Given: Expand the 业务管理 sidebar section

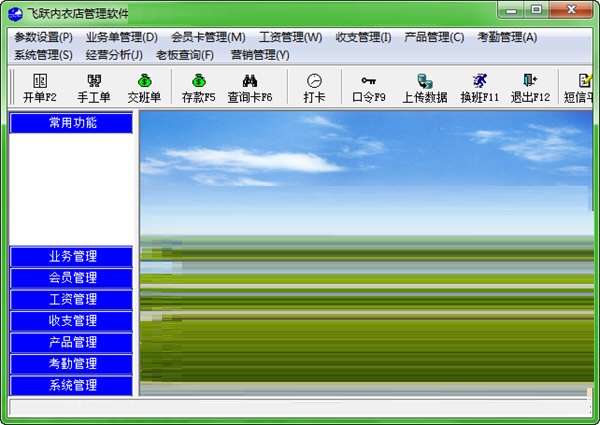Looking at the screenshot, I should click(71, 256).
